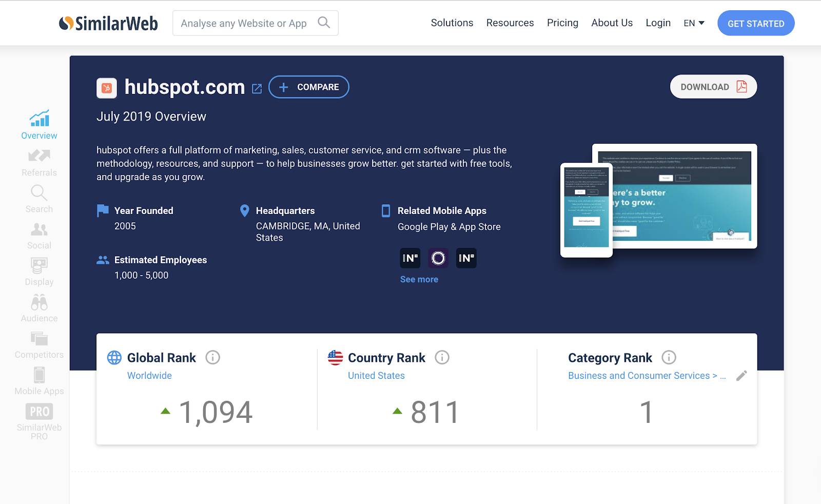The height and width of the screenshot is (504, 821).
Task: Click the hubspot.com site preview thumbnail
Action: (682, 196)
